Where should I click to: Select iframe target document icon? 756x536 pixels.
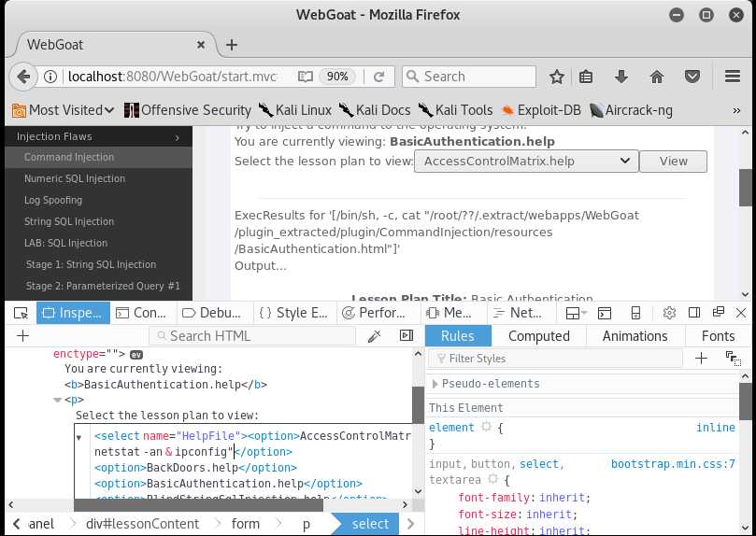coord(576,313)
